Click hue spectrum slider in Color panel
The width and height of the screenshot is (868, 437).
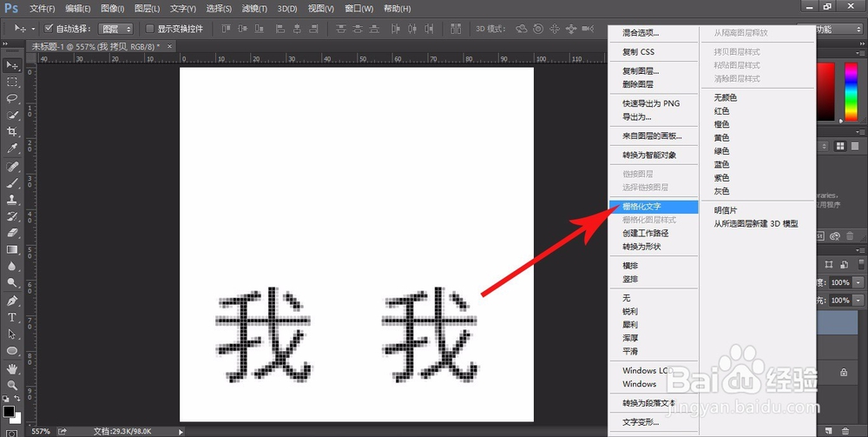click(x=851, y=91)
